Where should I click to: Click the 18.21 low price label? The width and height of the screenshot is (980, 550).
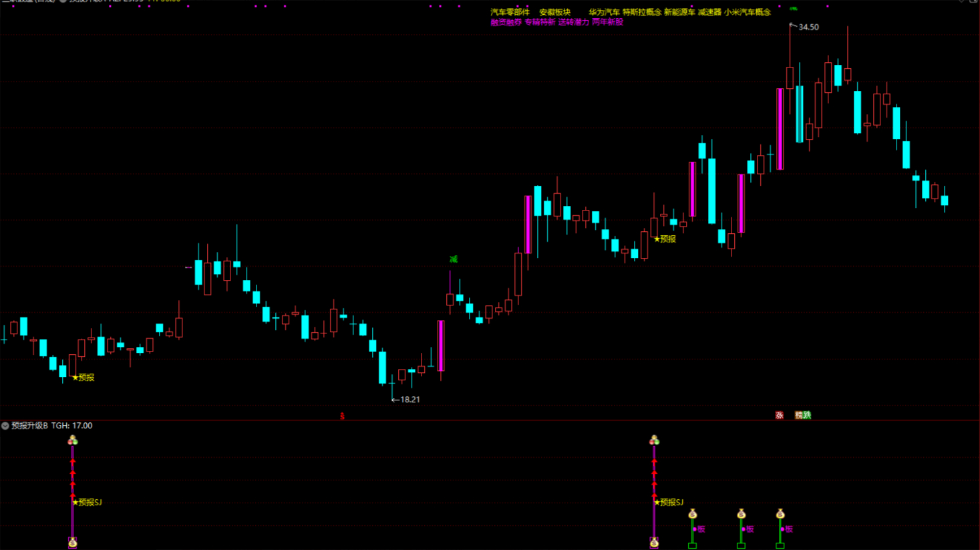coord(410,400)
